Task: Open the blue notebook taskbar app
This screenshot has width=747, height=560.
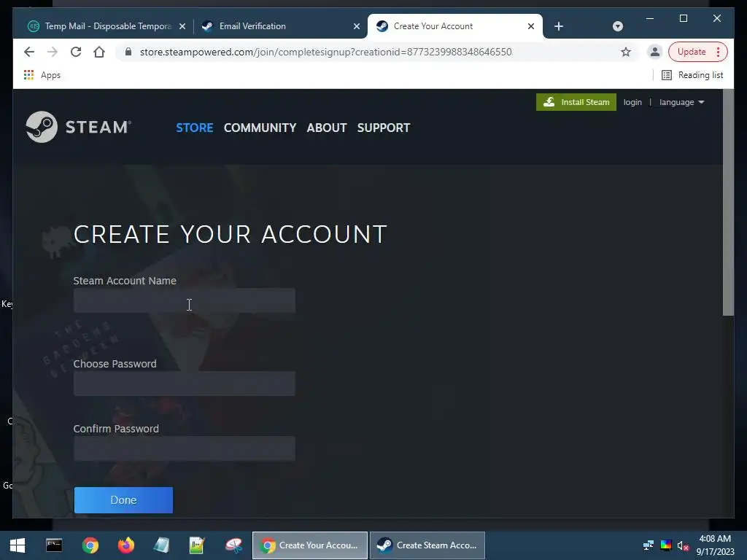Action: [161, 545]
